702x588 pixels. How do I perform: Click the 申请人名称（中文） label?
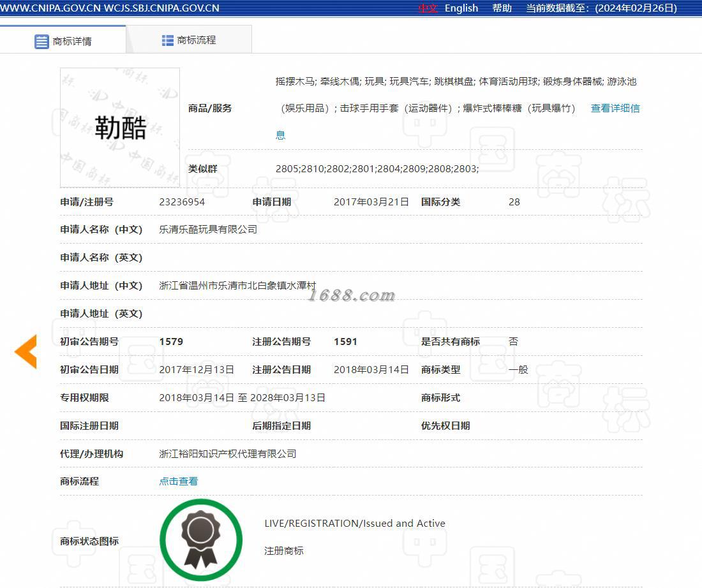[101, 230]
